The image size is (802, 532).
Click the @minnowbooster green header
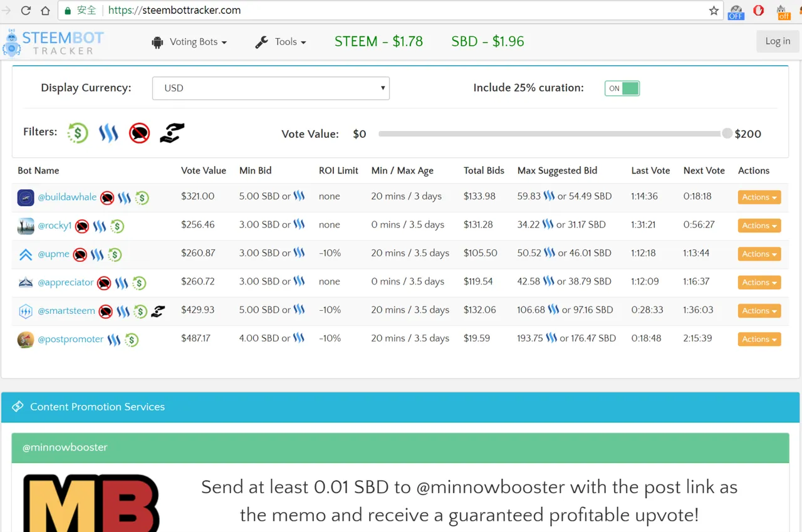(400, 447)
